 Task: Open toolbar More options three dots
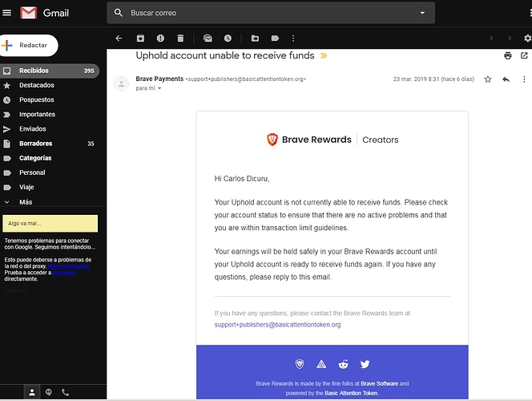tap(293, 38)
